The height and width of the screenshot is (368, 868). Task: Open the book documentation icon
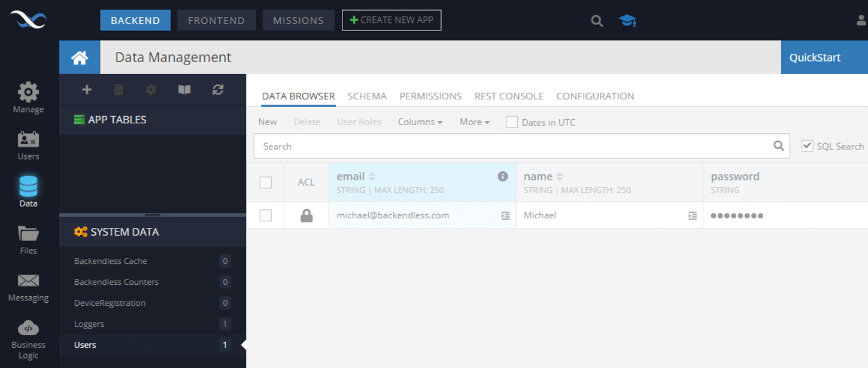pos(184,90)
